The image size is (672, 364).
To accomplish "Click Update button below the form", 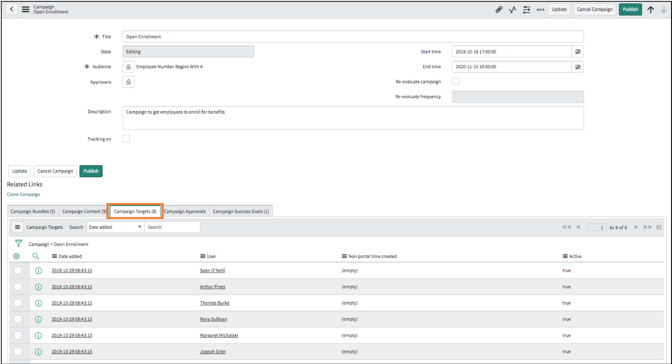I will click(x=19, y=171).
